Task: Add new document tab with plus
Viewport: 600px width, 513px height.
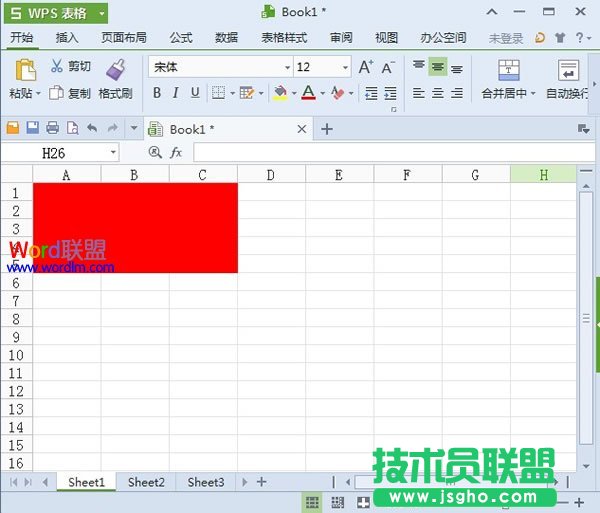Action: click(x=327, y=129)
